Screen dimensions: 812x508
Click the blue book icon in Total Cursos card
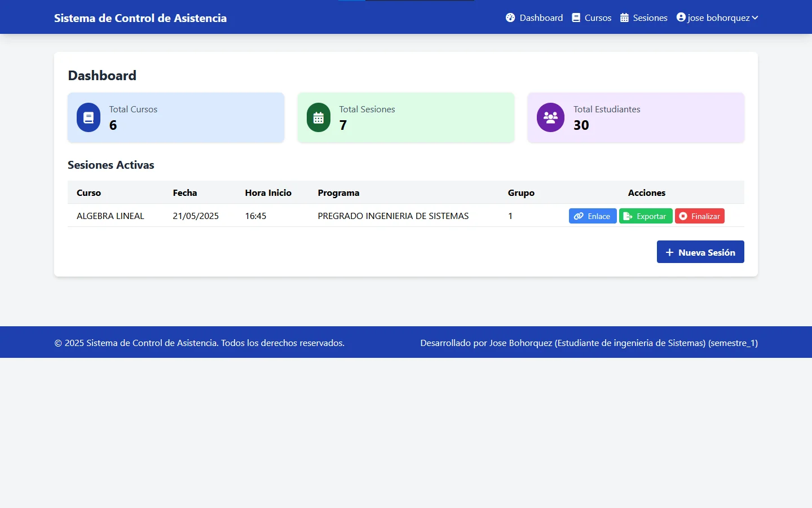89,117
